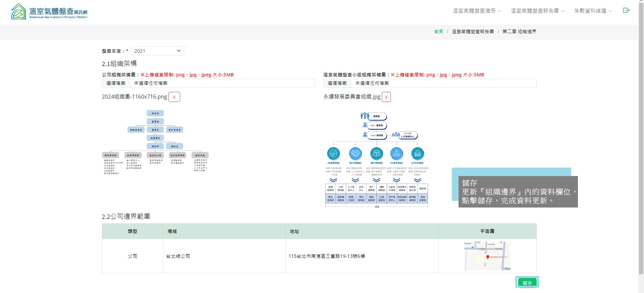
Task: Open the floor plan map thumbnail
Action: coord(487,256)
